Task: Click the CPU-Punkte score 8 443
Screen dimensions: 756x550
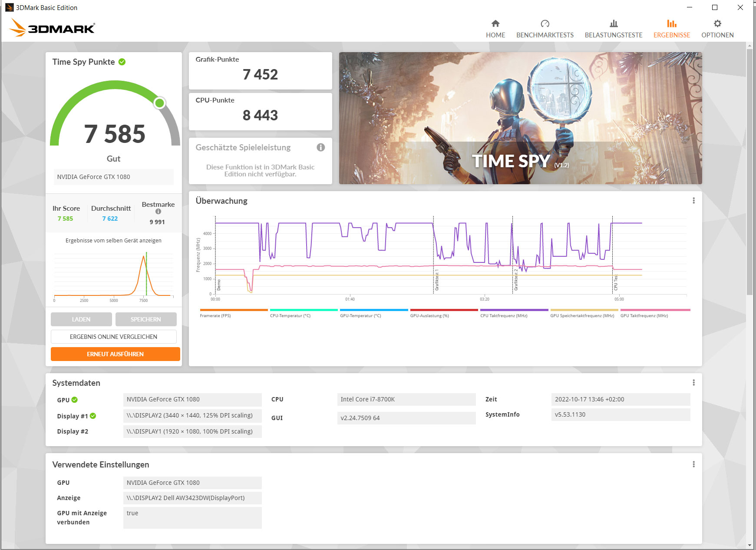Action: [x=260, y=116]
